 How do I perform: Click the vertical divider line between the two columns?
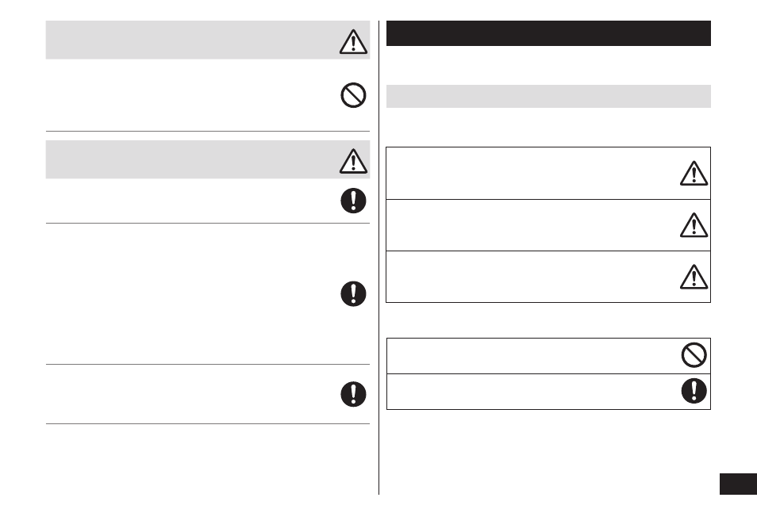379,258
